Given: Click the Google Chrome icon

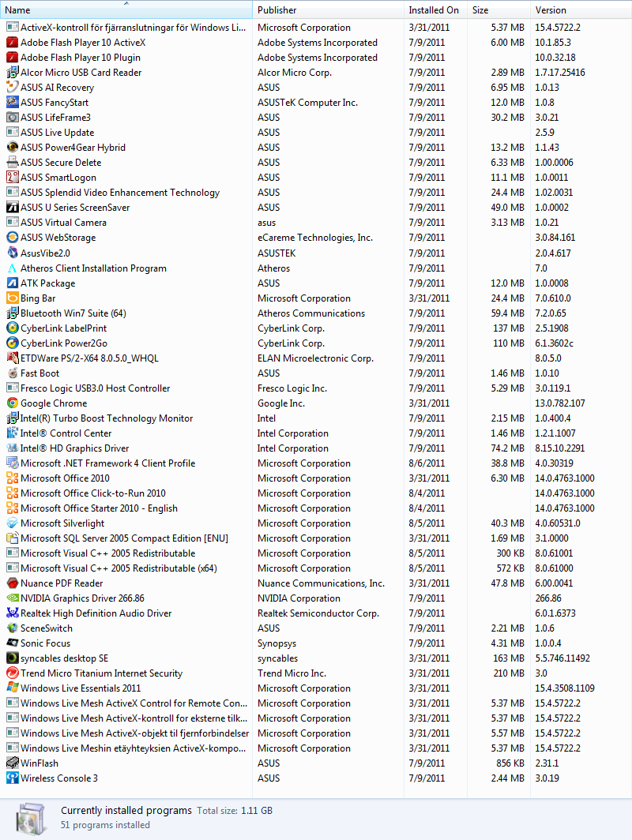Looking at the screenshot, I should [13, 403].
